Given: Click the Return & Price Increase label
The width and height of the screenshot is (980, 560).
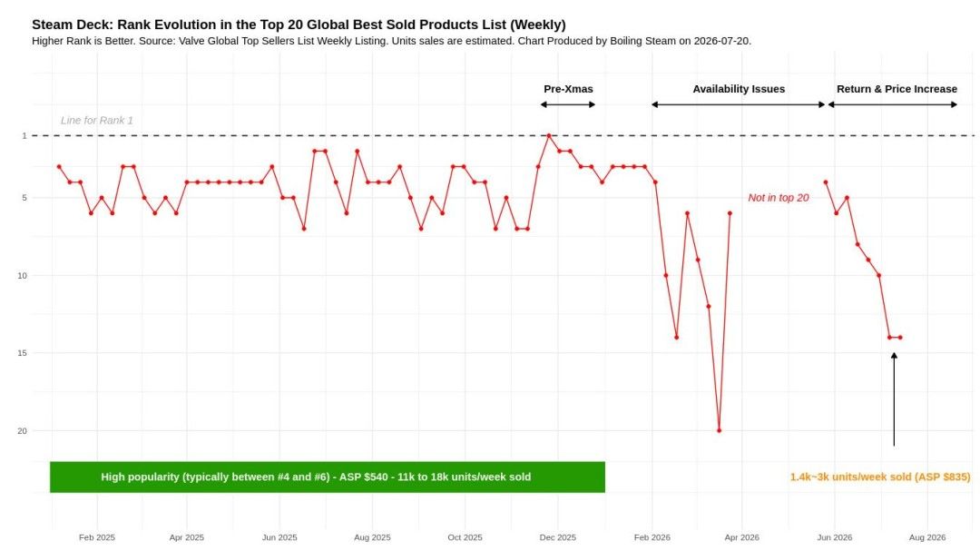Looking at the screenshot, I should 897,89.
